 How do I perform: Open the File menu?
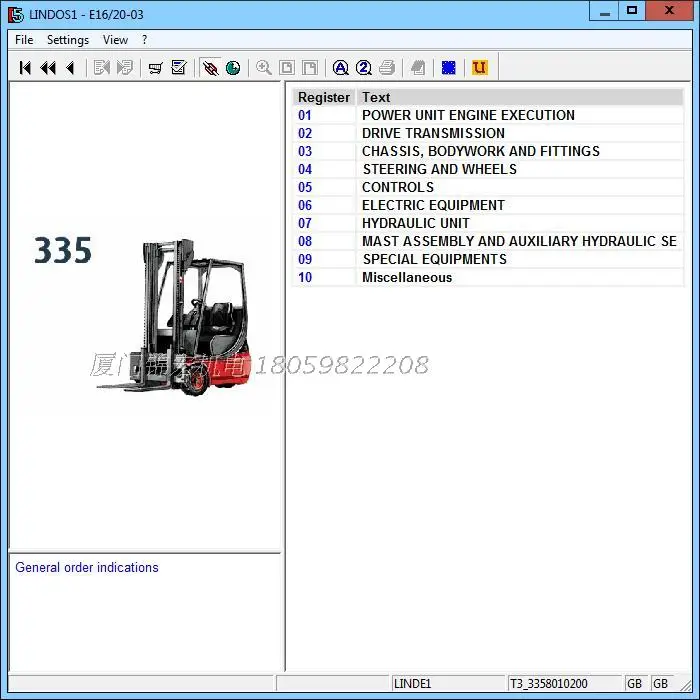pyautogui.click(x=24, y=40)
